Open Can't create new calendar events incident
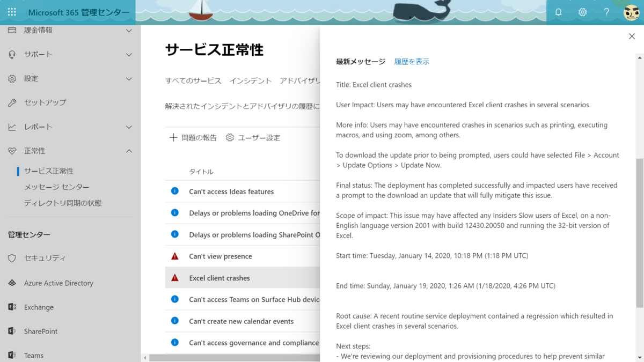 [x=241, y=321]
